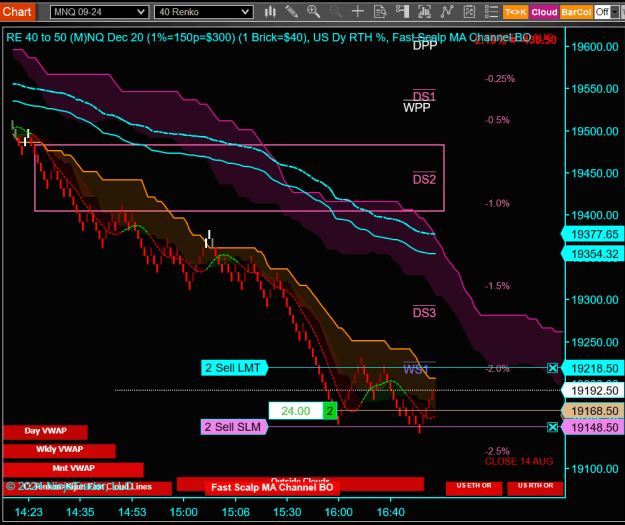Open the bar type chart style icon

click(270, 12)
